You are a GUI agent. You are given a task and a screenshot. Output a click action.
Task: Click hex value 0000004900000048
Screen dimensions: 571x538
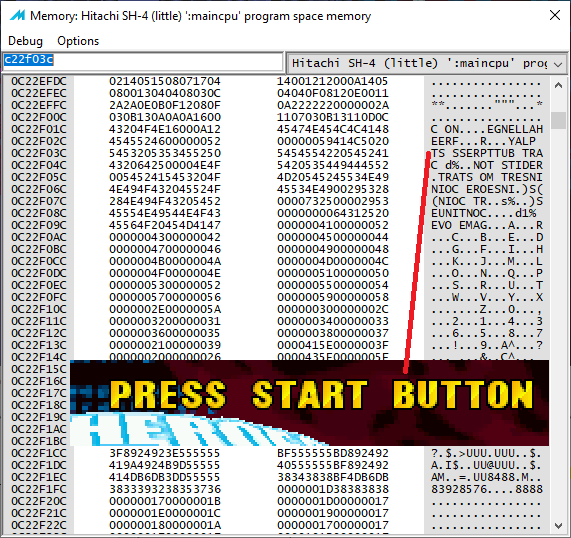pos(332,249)
